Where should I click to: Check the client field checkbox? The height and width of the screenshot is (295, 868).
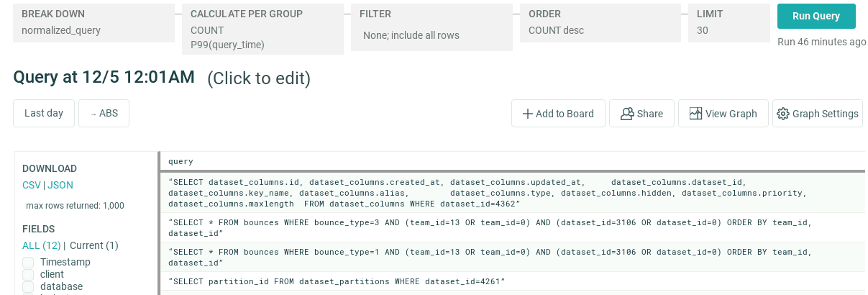click(28, 275)
